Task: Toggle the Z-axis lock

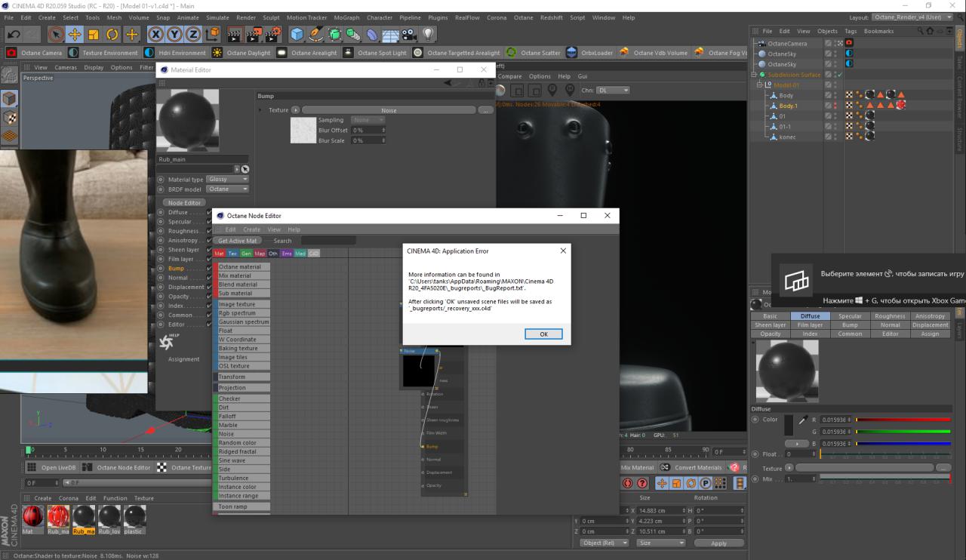Action: pos(193,34)
